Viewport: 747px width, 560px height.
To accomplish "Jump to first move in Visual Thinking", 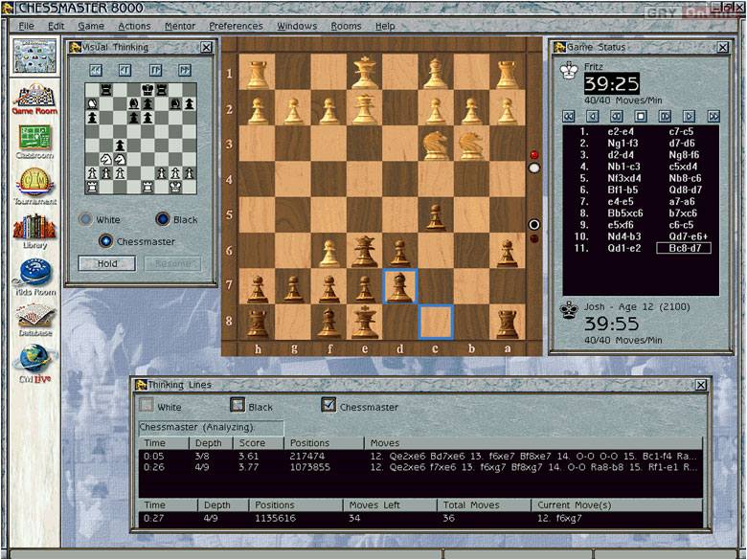I will tap(96, 71).
